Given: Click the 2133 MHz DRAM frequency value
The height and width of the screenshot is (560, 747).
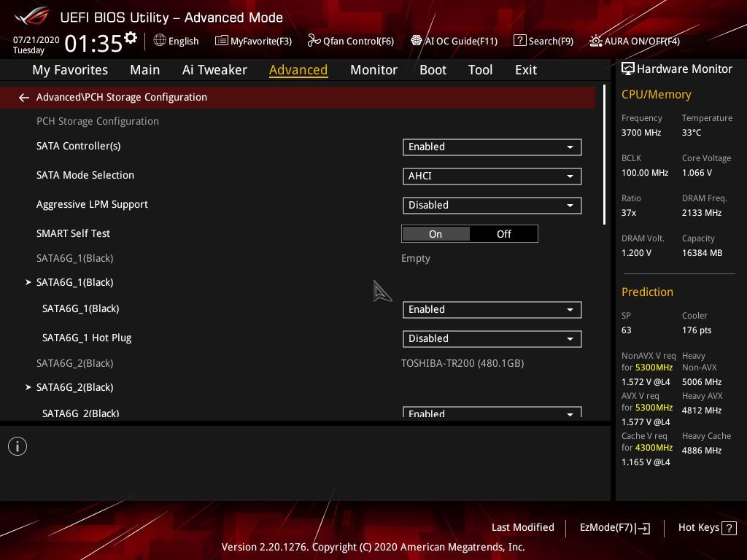Looking at the screenshot, I should [x=701, y=212].
